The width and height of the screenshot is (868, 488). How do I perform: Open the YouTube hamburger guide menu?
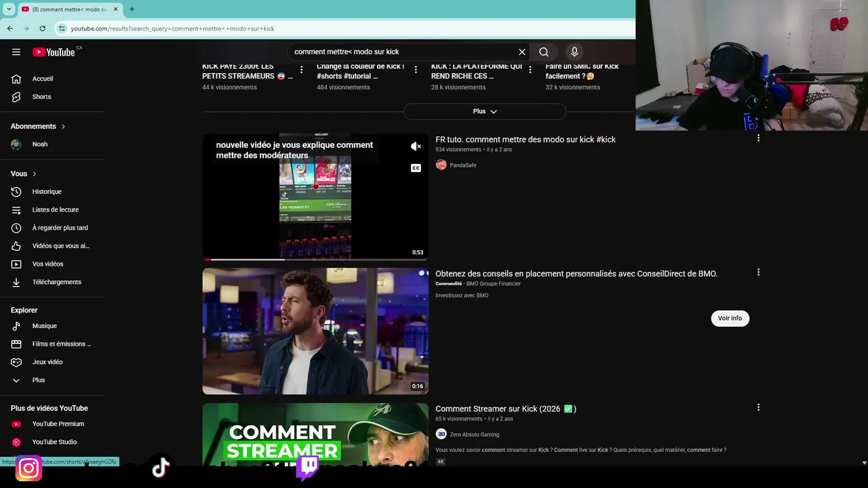pyautogui.click(x=16, y=52)
